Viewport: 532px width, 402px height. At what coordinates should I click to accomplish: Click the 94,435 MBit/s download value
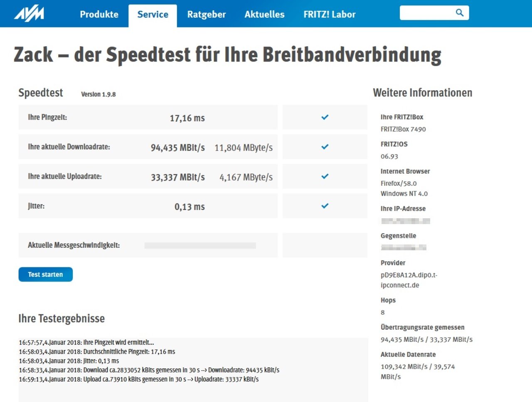coord(178,148)
